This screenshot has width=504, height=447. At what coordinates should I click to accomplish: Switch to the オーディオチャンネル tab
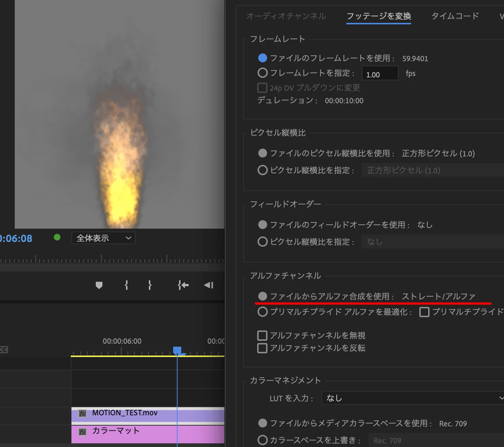click(x=286, y=16)
